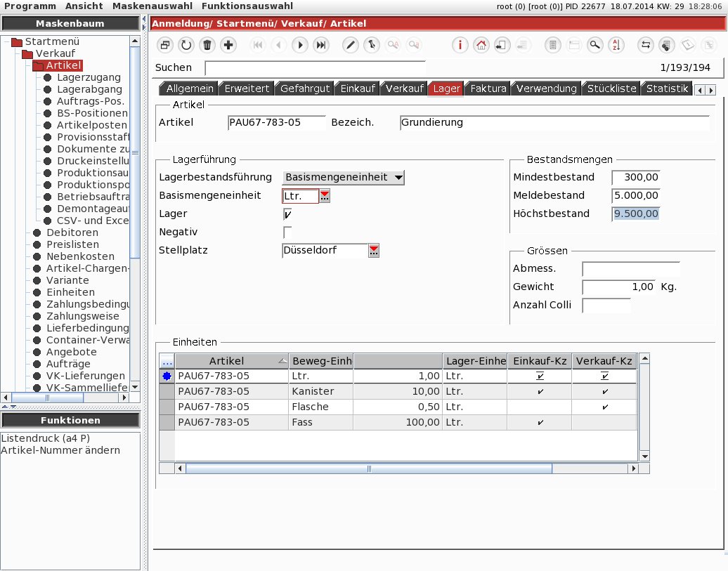Click Artikel-Nummer ändern function
The width and height of the screenshot is (728, 571).
[60, 450]
